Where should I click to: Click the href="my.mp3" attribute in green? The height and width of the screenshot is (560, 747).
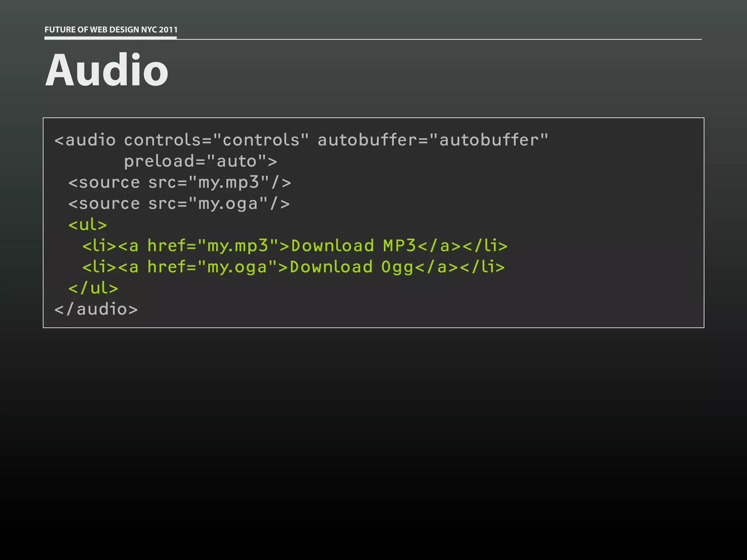(x=213, y=246)
